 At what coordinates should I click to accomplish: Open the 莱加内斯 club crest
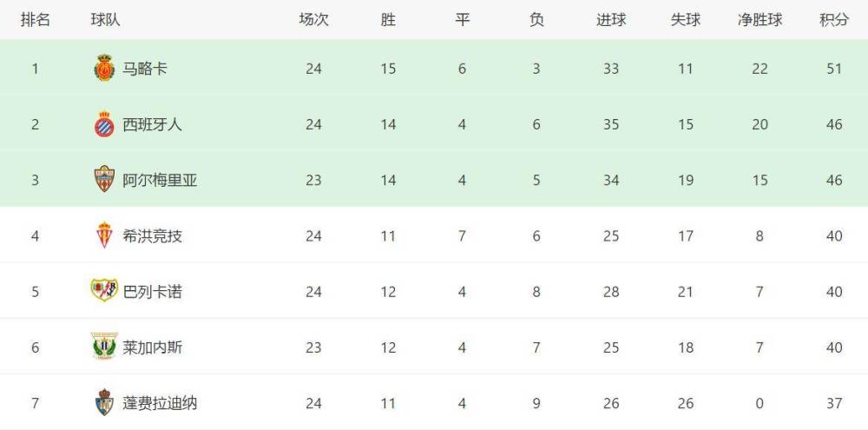pos(104,347)
